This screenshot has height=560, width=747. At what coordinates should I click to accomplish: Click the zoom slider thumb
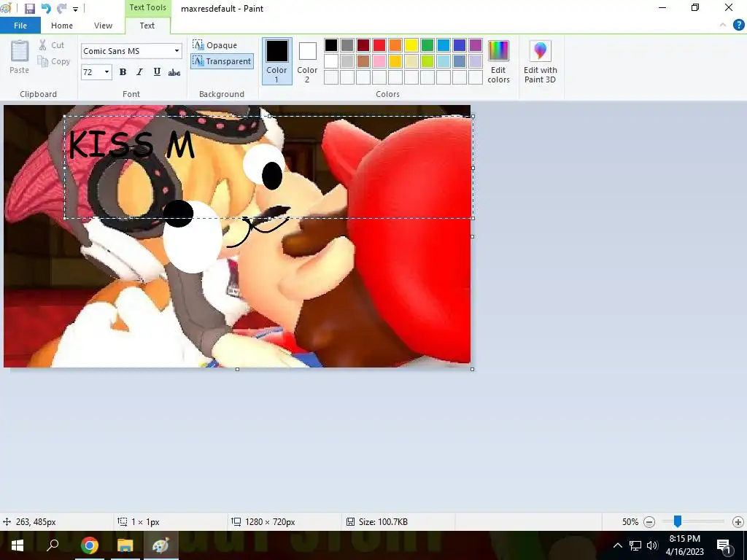677,522
